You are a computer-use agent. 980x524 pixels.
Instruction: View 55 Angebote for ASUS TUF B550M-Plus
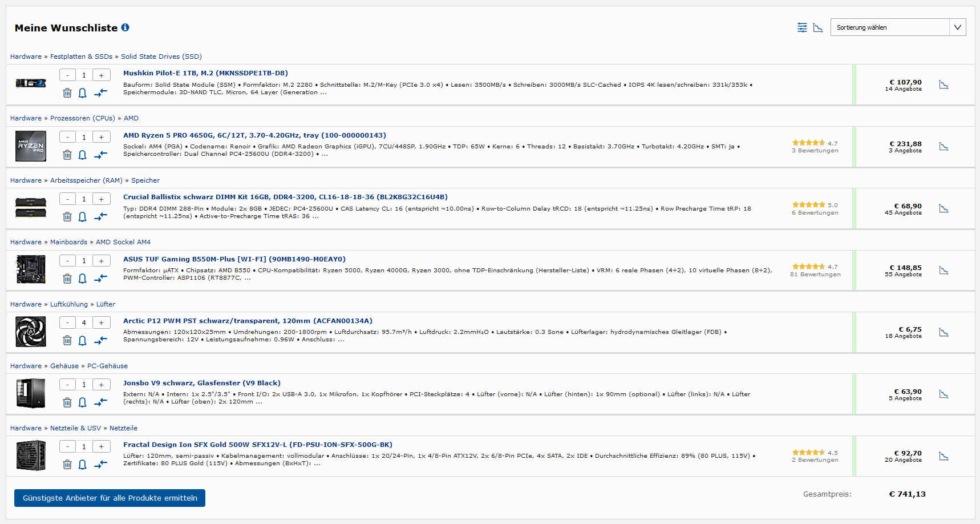(x=903, y=275)
